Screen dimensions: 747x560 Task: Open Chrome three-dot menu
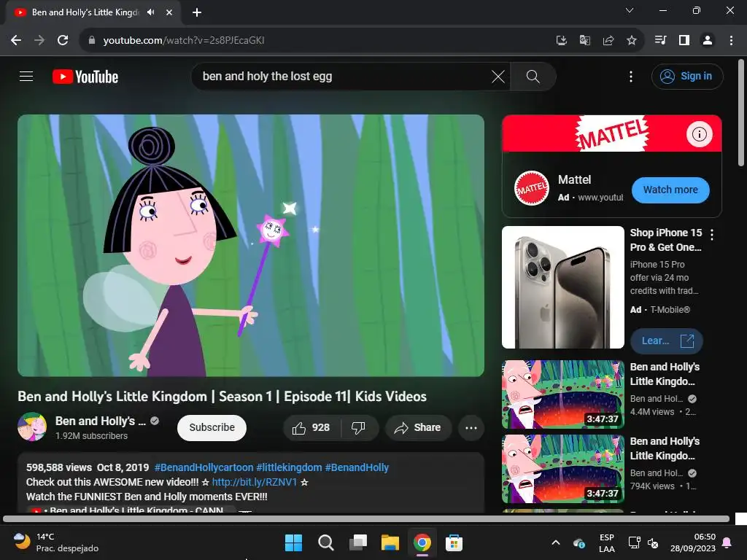731,41
